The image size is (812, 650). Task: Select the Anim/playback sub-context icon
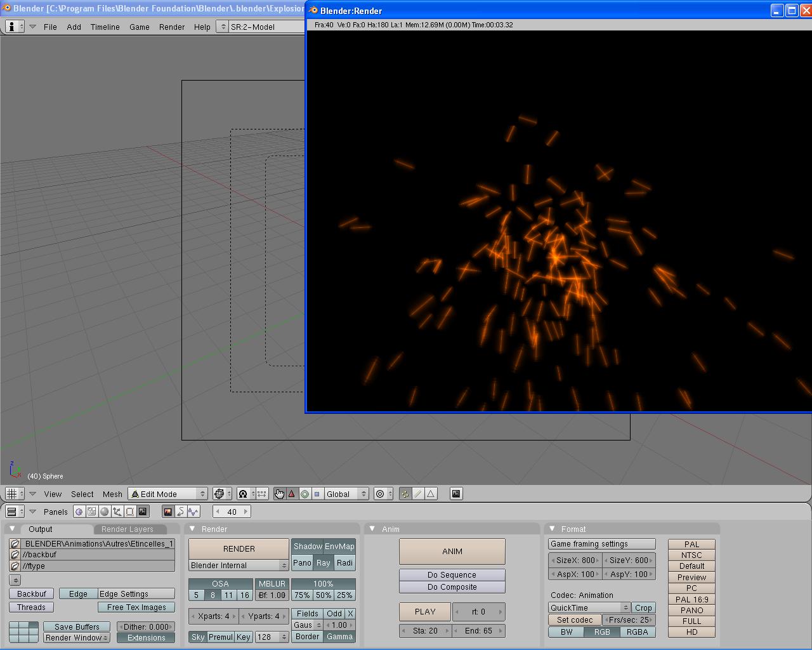(x=181, y=512)
